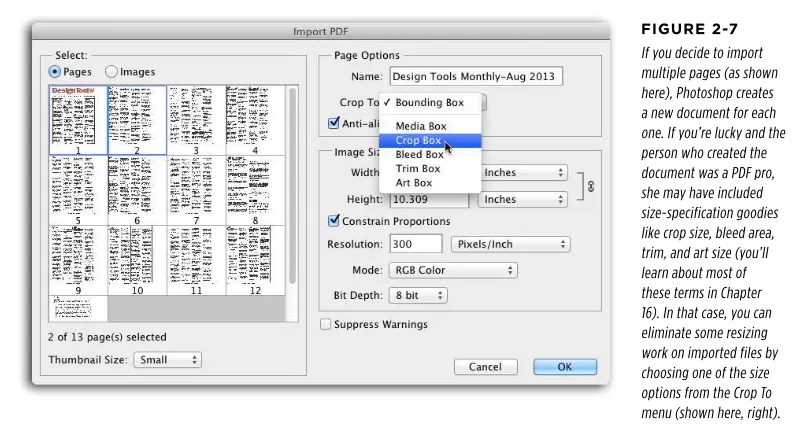The height and width of the screenshot is (440, 798).
Task: Select the Images radio button
Action: click(111, 72)
